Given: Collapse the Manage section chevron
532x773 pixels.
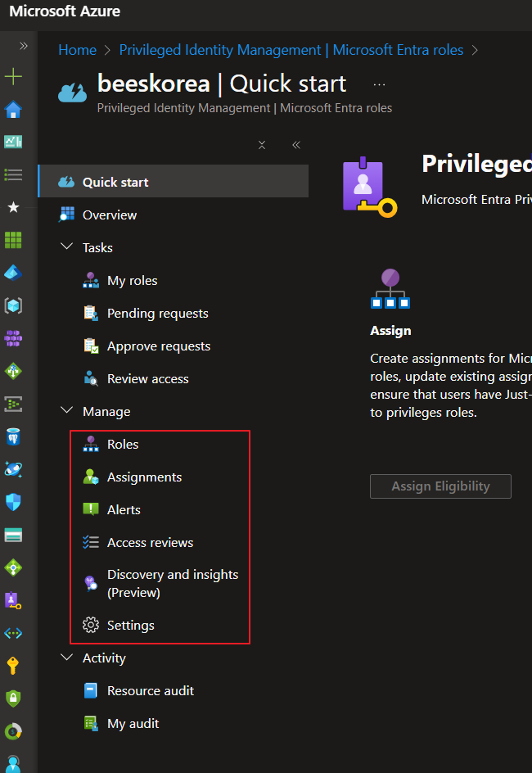Looking at the screenshot, I should pos(66,410).
